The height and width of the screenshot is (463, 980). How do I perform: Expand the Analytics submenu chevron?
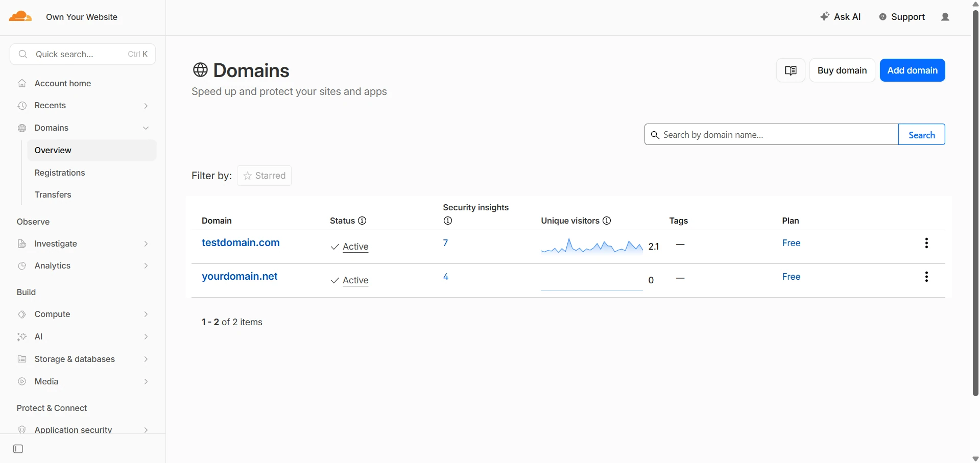point(146,266)
